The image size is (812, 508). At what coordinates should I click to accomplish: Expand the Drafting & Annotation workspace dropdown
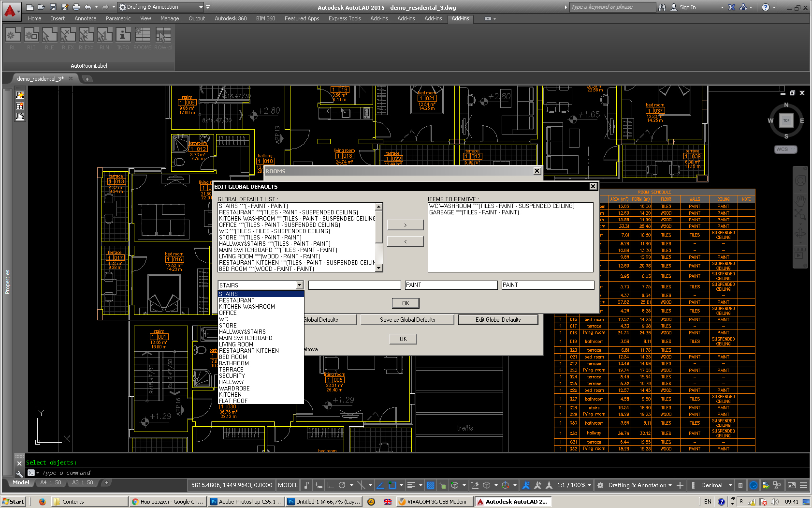[201, 7]
